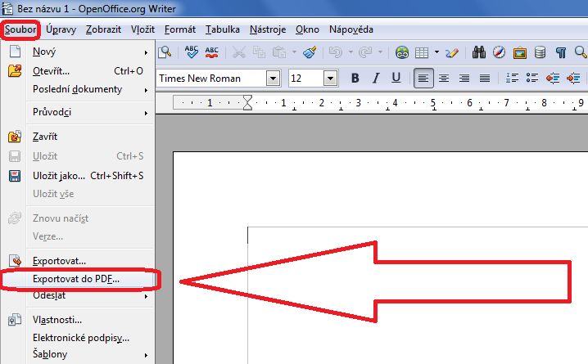The image size is (588, 364).
Task: Expand the Nový submenu
Action: click(78, 52)
